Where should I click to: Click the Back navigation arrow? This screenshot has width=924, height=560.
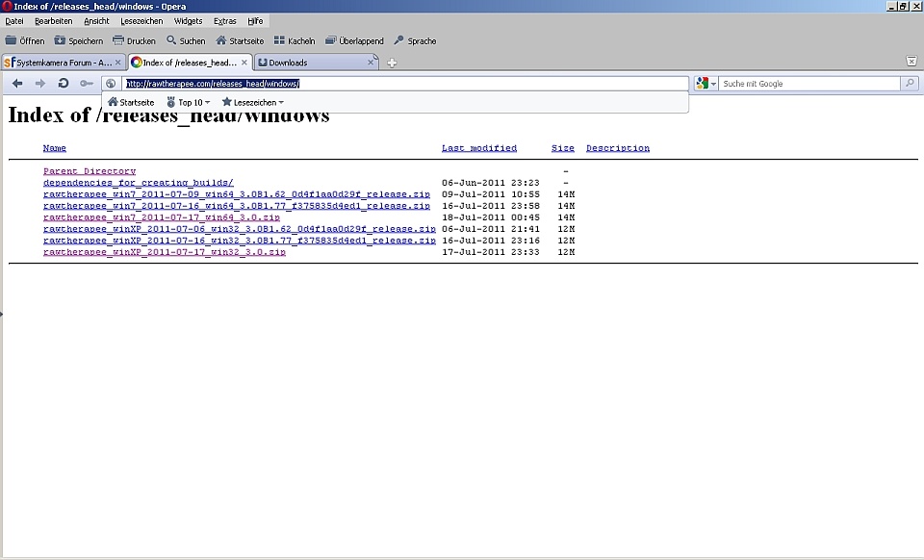click(x=17, y=84)
